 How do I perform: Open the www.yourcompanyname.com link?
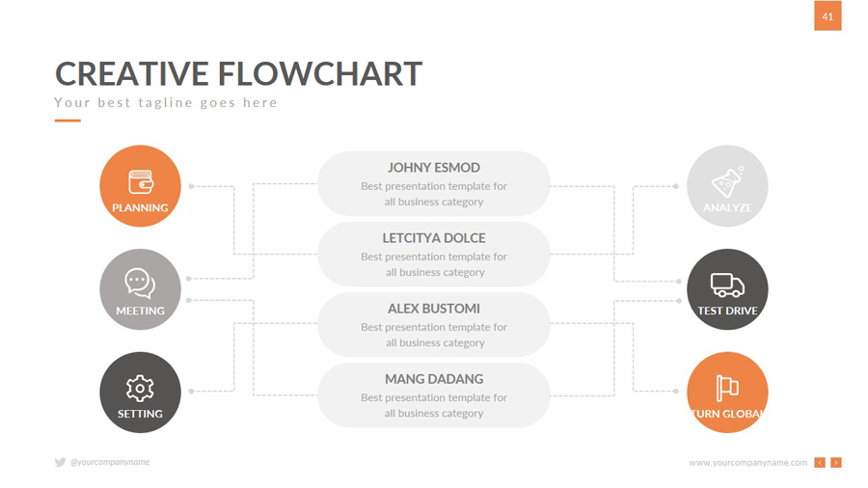tap(747, 463)
